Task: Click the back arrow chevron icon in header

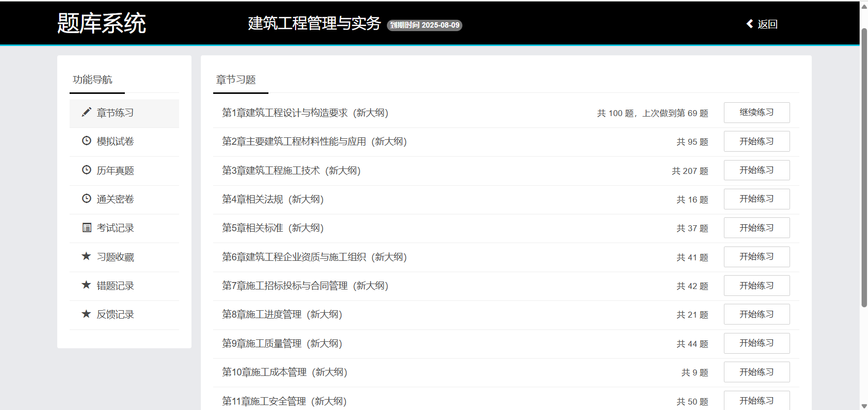Action: pos(750,24)
